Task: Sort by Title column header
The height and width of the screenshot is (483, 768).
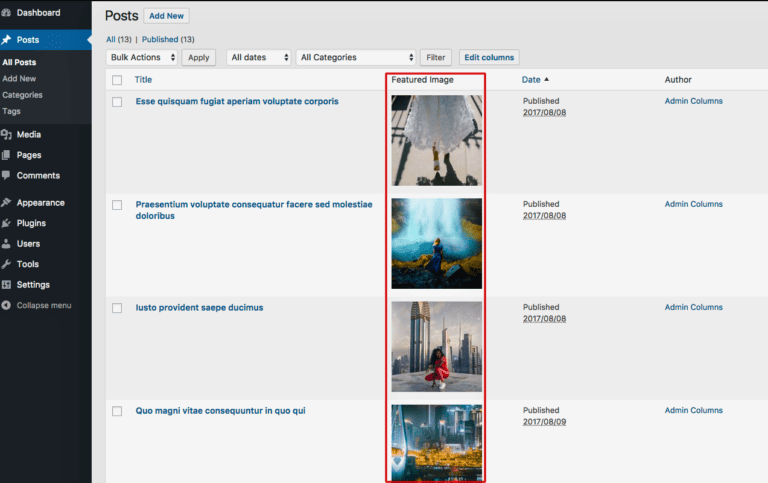Action: (143, 79)
